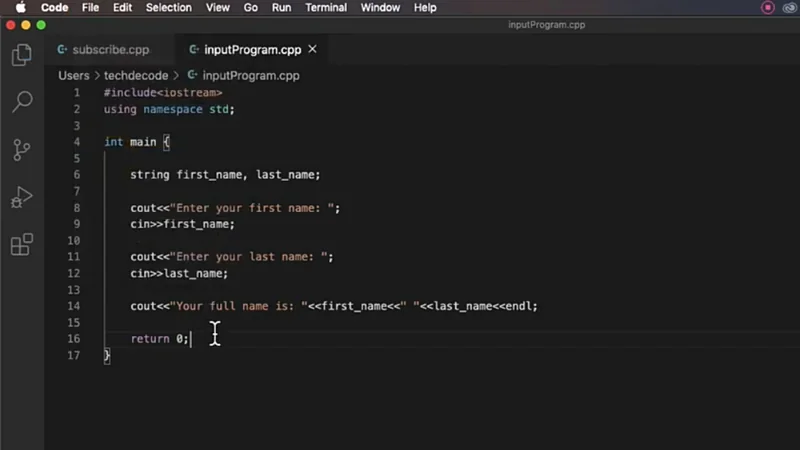Close the inputProgram.cpp tab

312,49
